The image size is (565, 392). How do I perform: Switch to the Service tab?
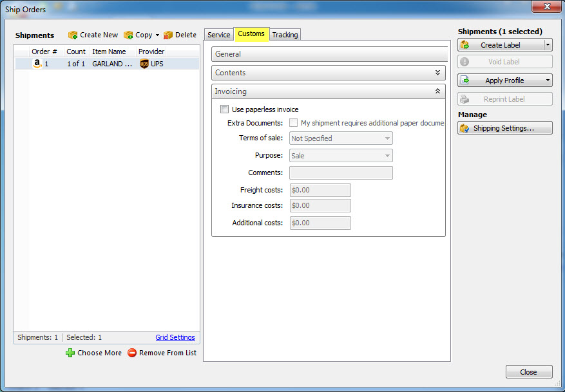coord(218,35)
